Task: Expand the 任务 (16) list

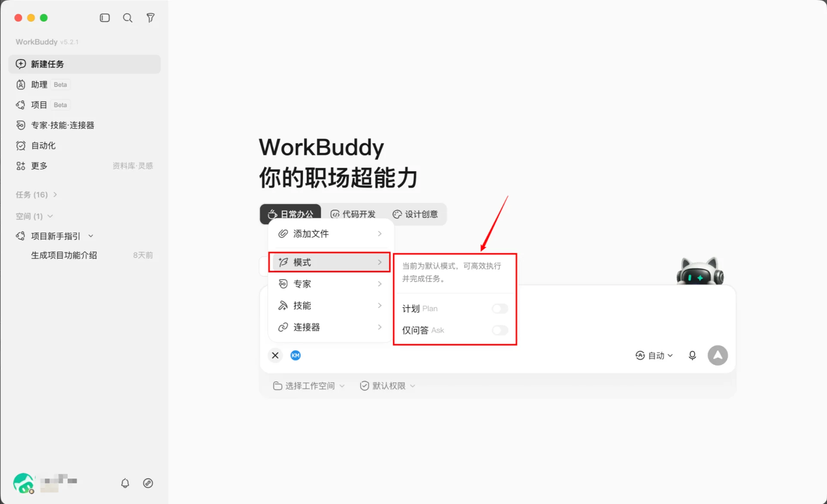Action: [x=36, y=195]
